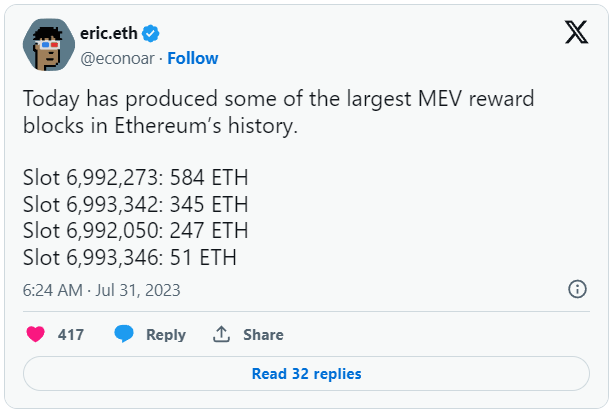Screen dimensions: 612x412
Task: Open the 6:24 AM · Jul 31, 2023 timestamp
Action: pyautogui.click(x=101, y=290)
